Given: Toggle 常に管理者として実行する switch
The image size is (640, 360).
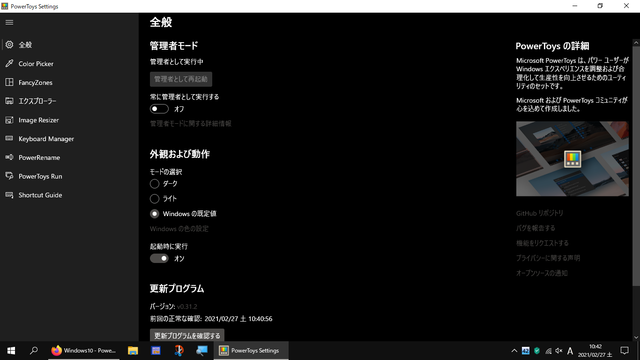Looking at the screenshot, I should (159, 109).
